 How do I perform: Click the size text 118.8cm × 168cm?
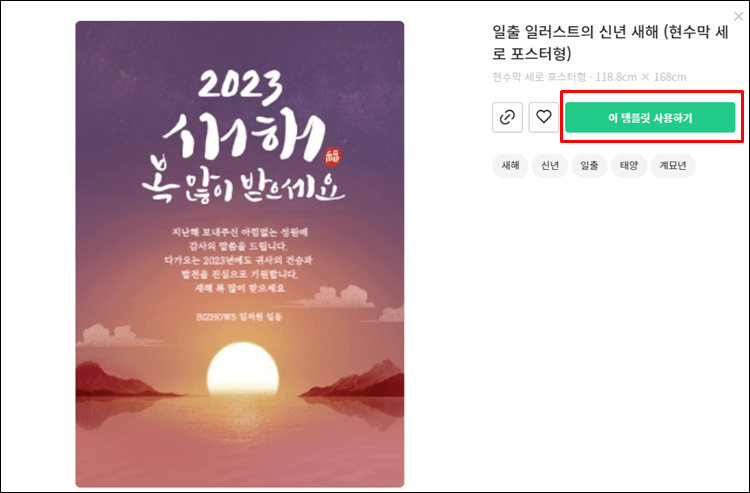pyautogui.click(x=640, y=77)
